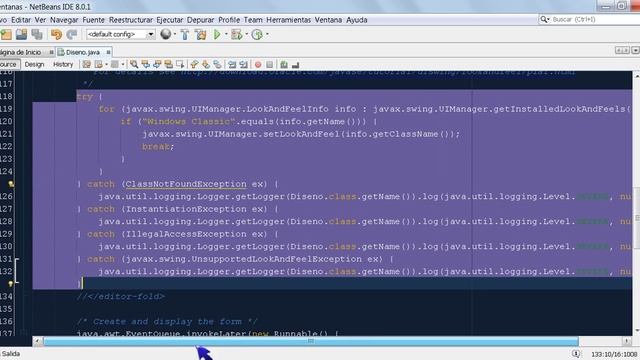The image size is (640, 360).
Task: Click the Debug Project icon
Action: tap(237, 35)
